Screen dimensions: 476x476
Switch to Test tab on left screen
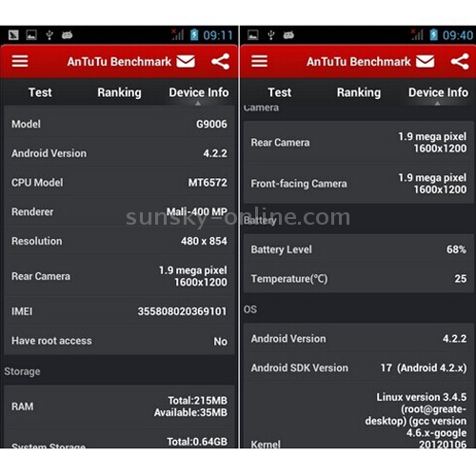(x=40, y=92)
